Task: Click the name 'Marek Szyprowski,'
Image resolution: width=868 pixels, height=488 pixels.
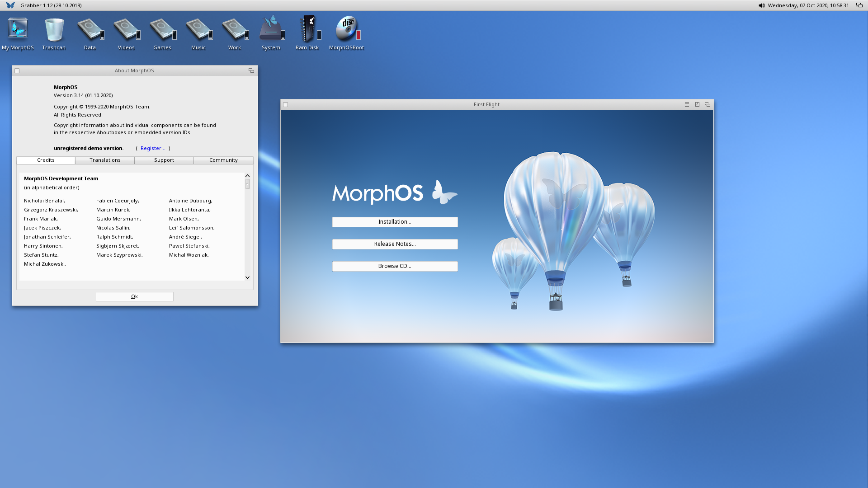Action: click(x=119, y=255)
